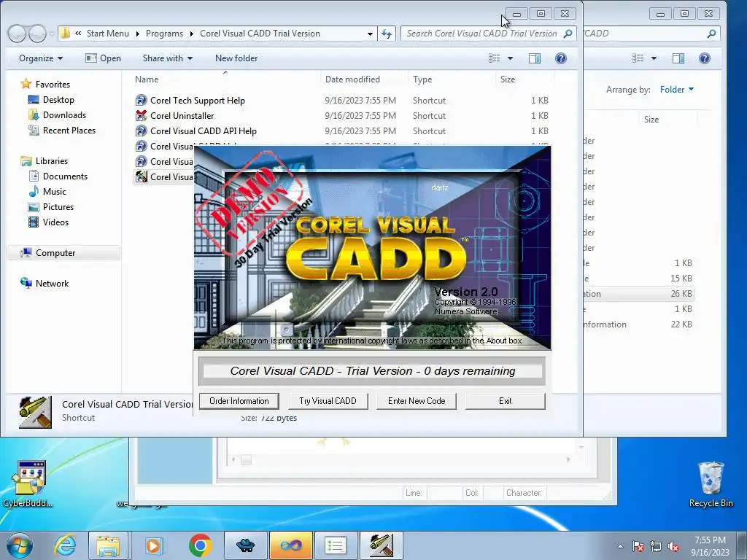Toggle the preview pane in back Explorer window
747x560 pixels.
678,58
